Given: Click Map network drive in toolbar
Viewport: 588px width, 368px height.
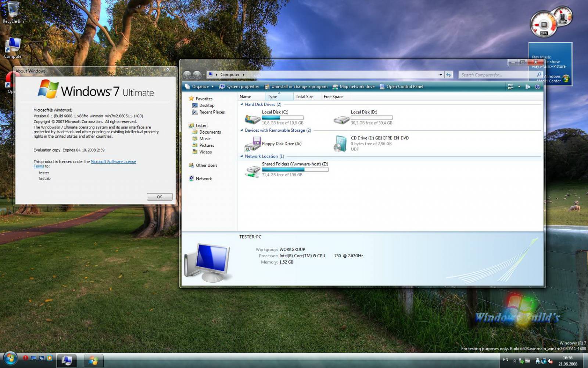Looking at the screenshot, I should (354, 87).
